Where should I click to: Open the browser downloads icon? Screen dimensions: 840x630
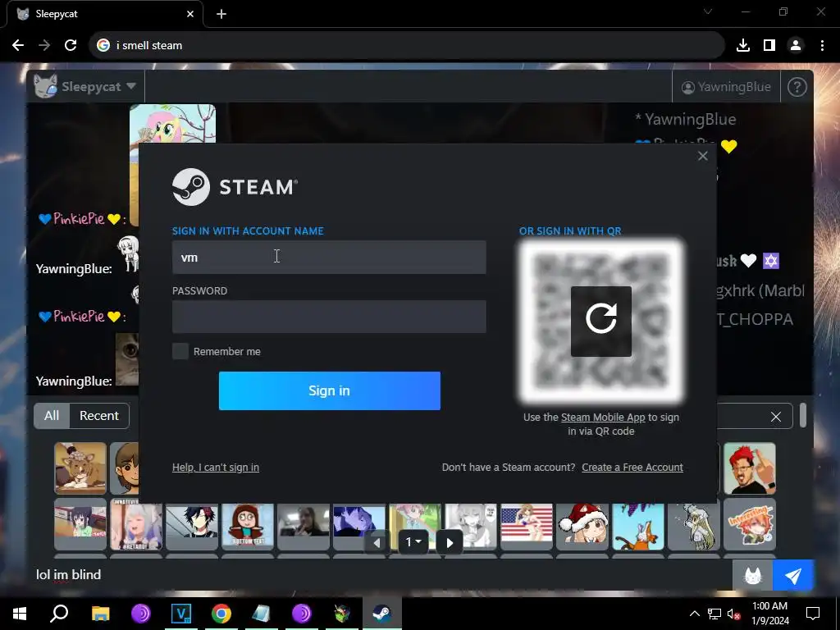tap(743, 46)
